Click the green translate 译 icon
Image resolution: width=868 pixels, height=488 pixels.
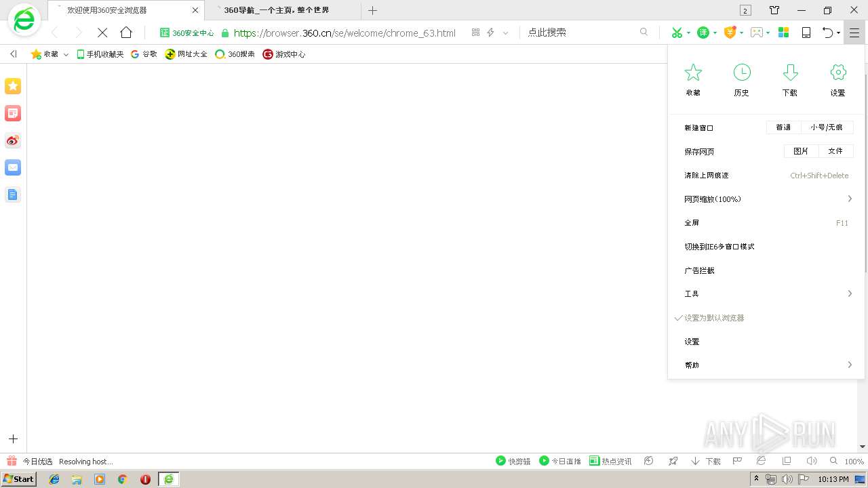tap(703, 33)
